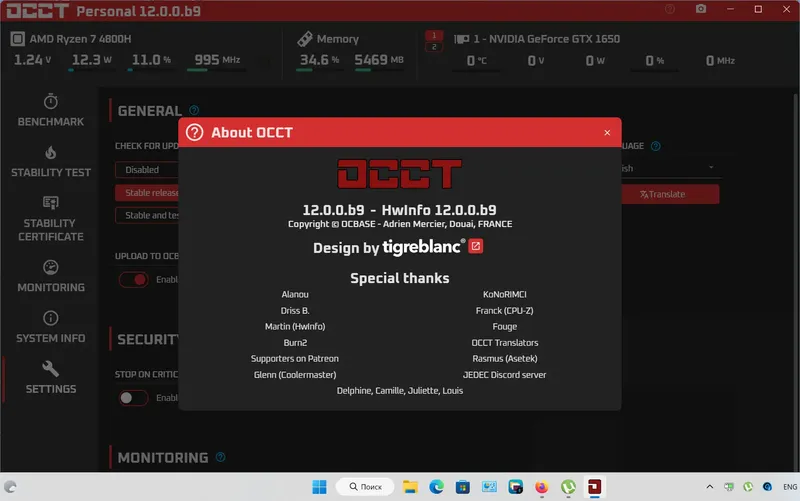
Task: Click the settings page vertical scrollbar
Action: click(796, 281)
